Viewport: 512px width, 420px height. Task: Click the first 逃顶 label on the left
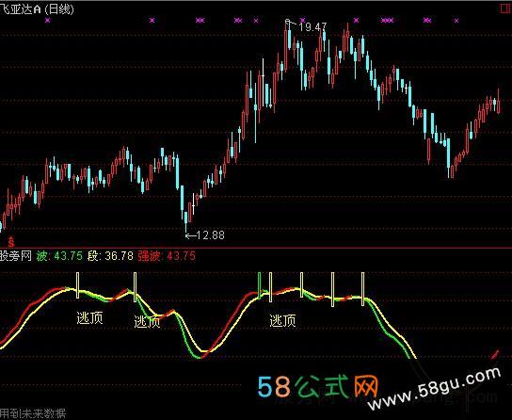pyautogui.click(x=89, y=317)
